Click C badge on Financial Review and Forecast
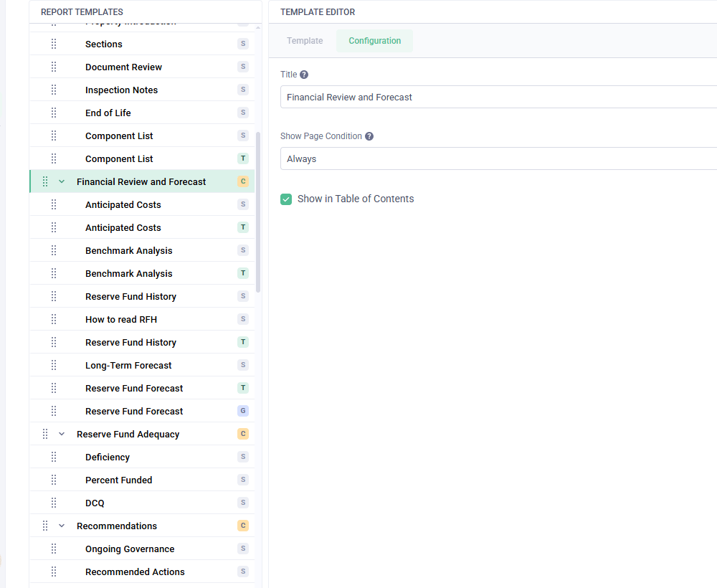Screen dimensions: 717x588 243,181
